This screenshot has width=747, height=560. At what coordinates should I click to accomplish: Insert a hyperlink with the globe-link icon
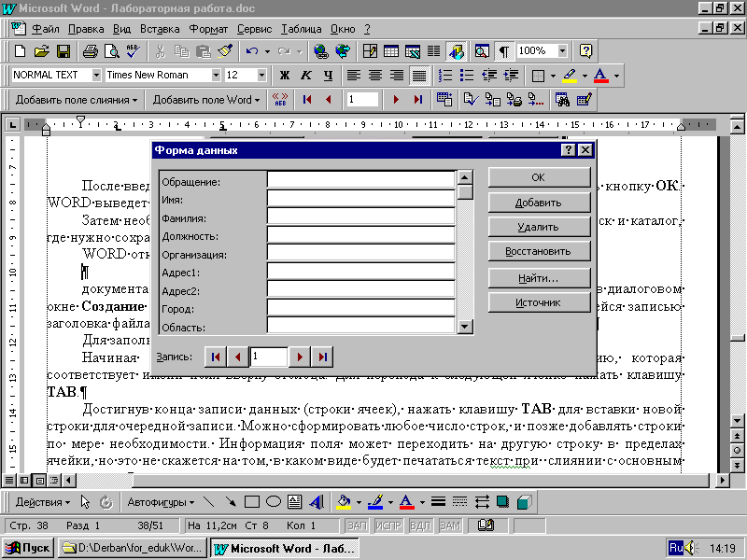(321, 51)
